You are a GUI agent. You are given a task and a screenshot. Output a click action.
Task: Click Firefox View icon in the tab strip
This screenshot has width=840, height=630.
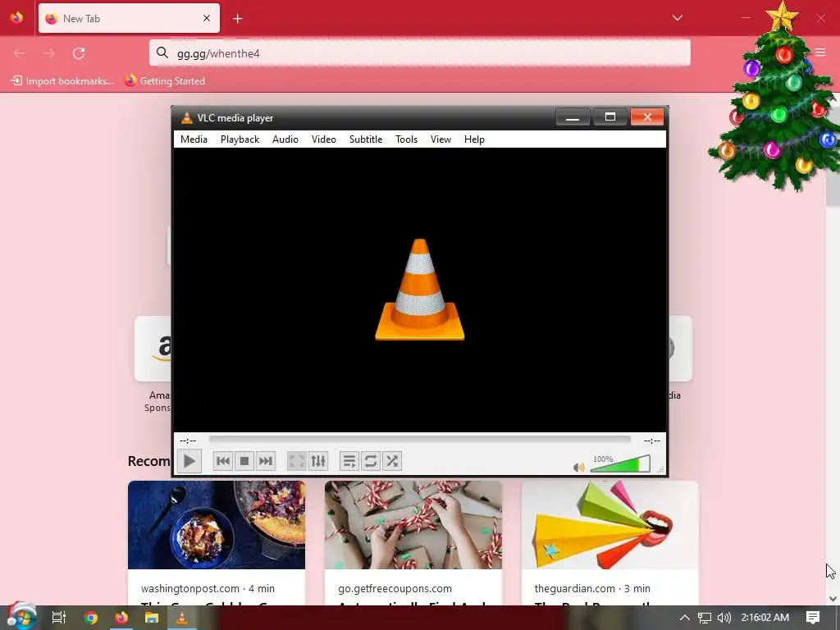click(17, 18)
